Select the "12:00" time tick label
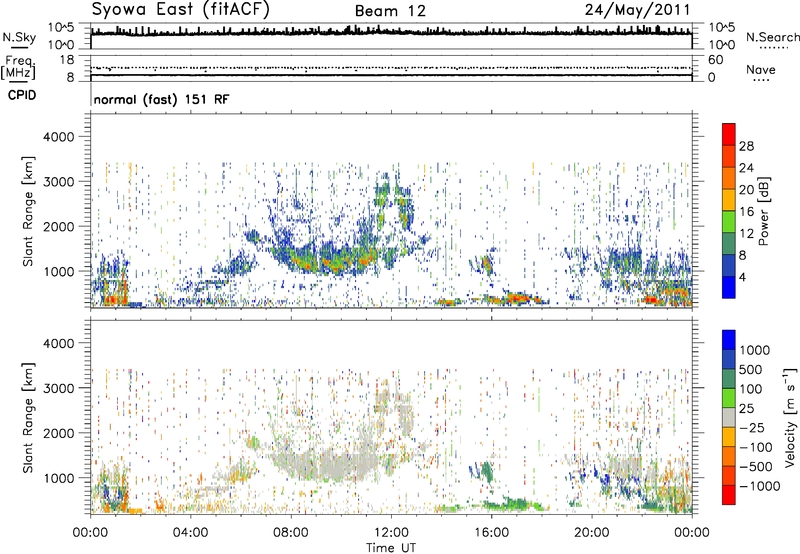Screen dimensions: 800x554 [391, 533]
